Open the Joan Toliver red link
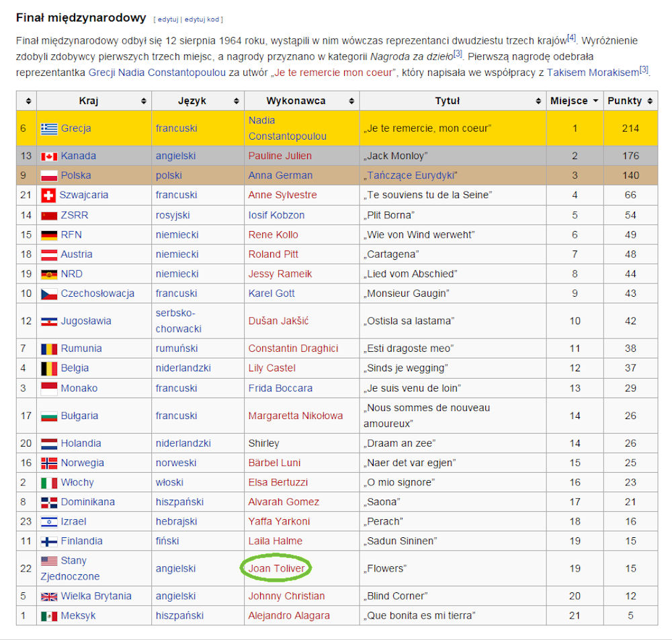672x640 pixels. pos(276,569)
